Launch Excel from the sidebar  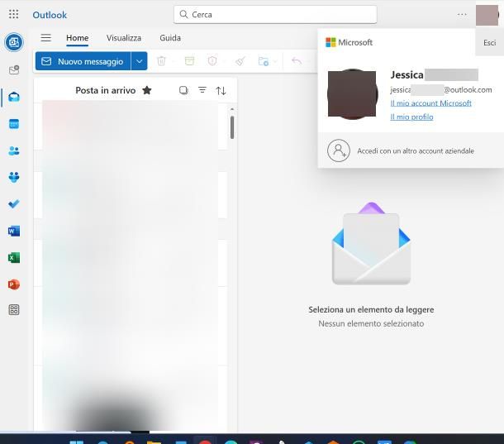tap(14, 258)
